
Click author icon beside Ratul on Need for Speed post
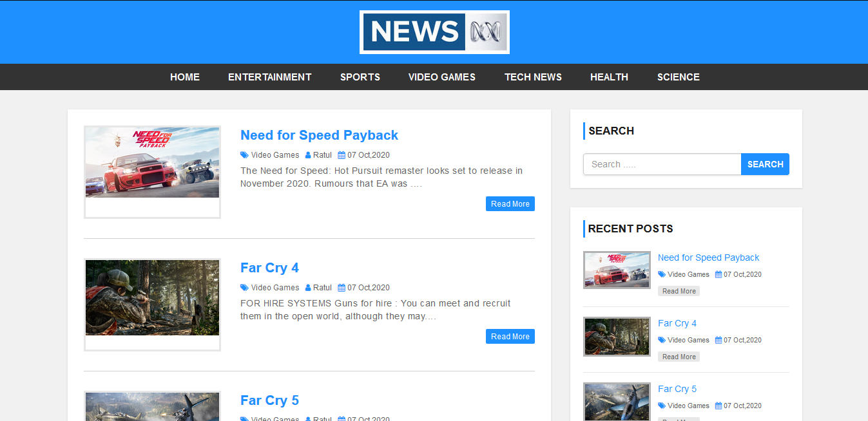click(308, 155)
